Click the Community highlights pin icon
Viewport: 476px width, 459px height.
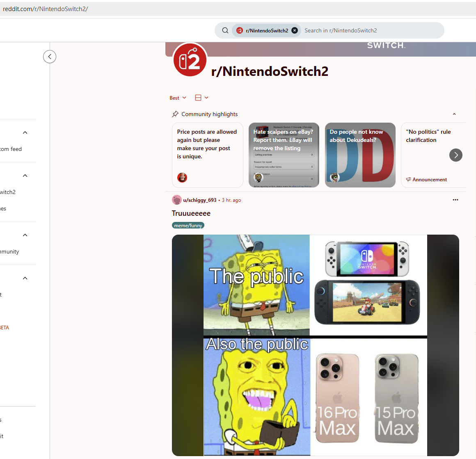click(175, 114)
